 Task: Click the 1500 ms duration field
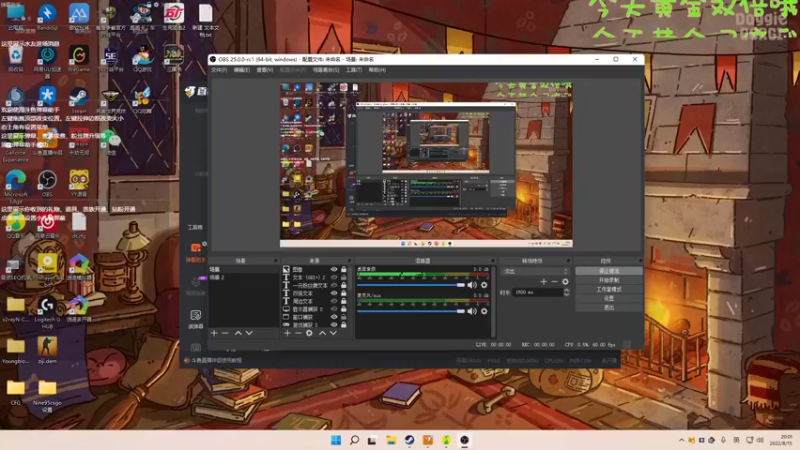click(537, 292)
